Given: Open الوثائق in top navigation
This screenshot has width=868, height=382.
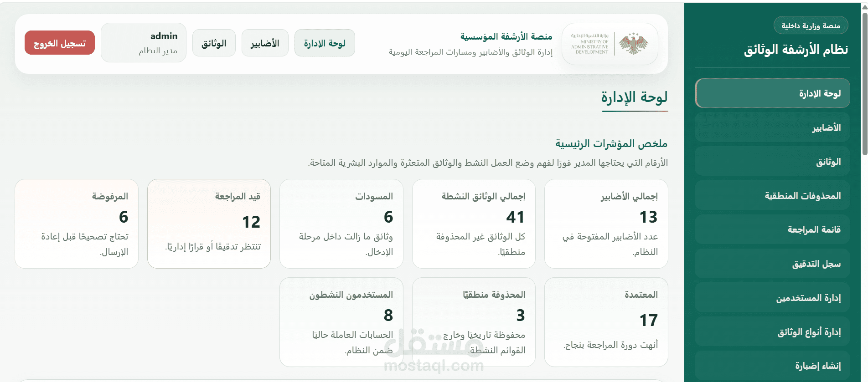Looking at the screenshot, I should pyautogui.click(x=214, y=43).
